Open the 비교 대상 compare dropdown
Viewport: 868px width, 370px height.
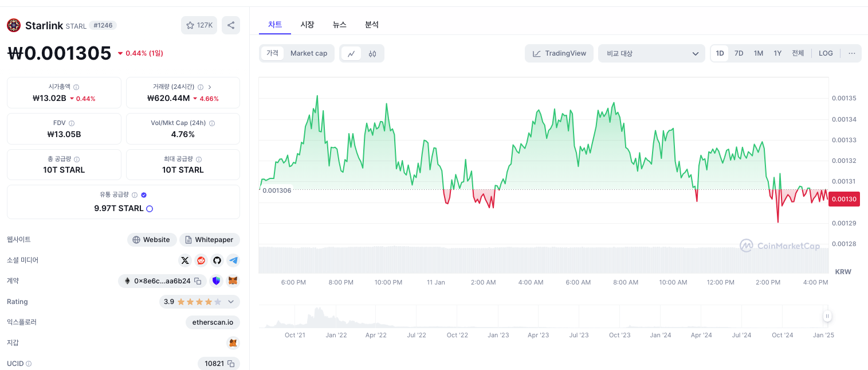tap(652, 53)
